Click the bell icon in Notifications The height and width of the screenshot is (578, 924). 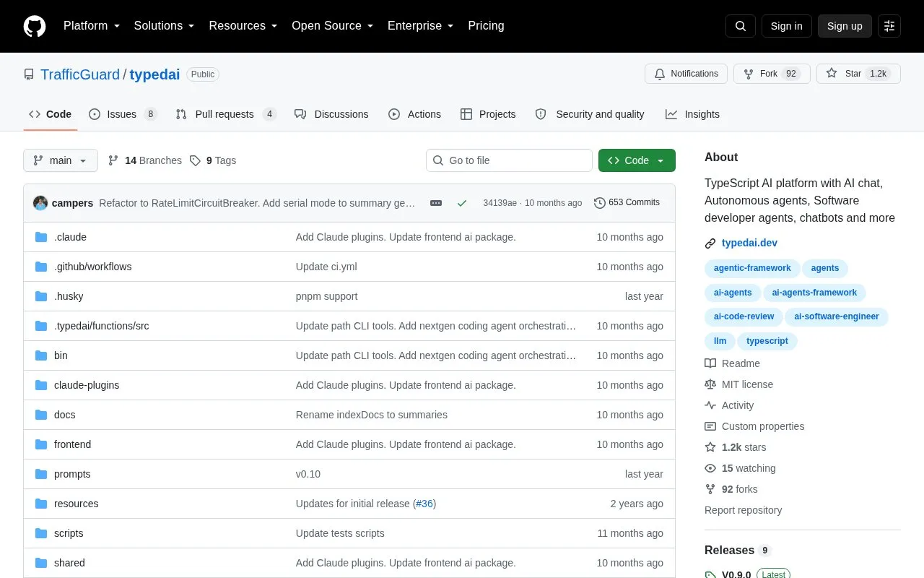click(x=660, y=74)
